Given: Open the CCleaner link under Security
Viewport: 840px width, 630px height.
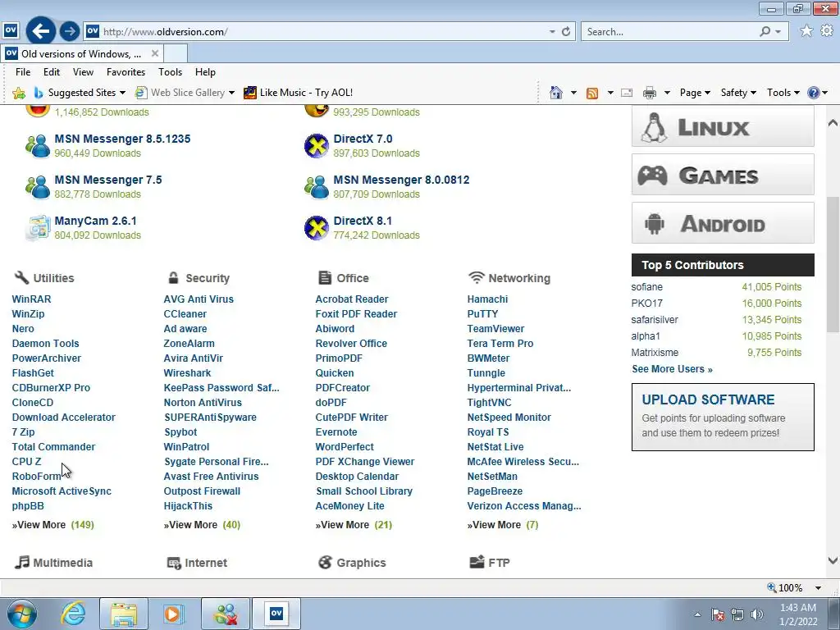Looking at the screenshot, I should [185, 314].
